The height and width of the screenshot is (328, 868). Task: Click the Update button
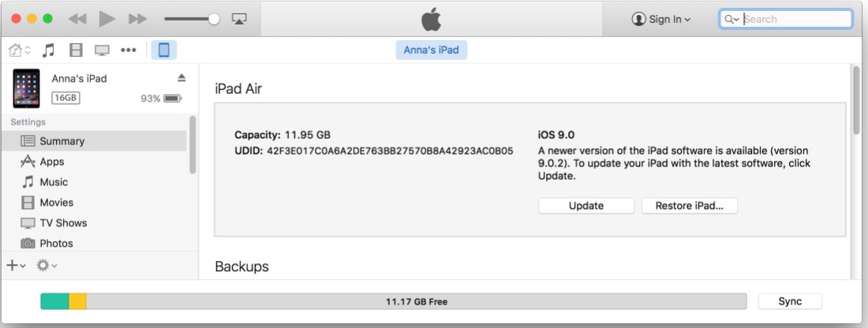tap(586, 206)
